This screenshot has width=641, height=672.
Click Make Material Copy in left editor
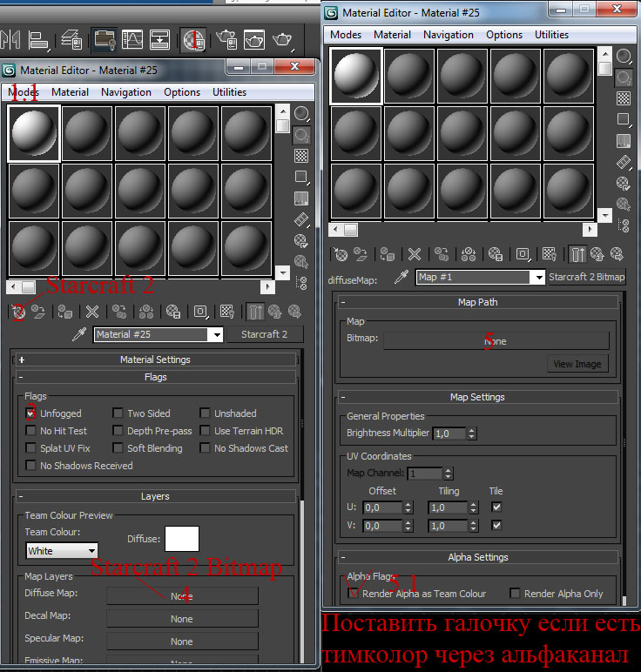pos(118,312)
